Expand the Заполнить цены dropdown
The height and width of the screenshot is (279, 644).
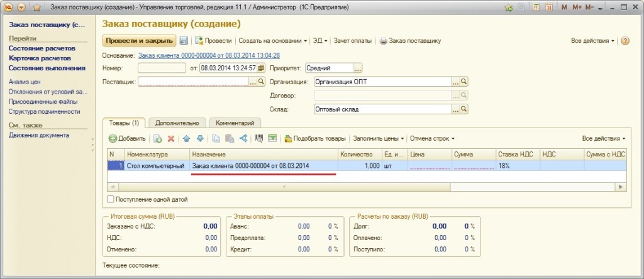(378, 139)
